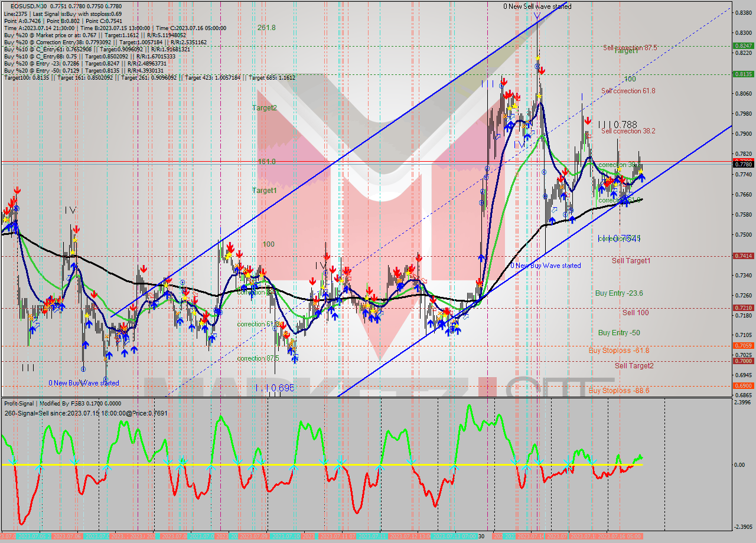Viewport: 756px width, 543px height.
Task: Click the 'I I I 0.788' wave label
Action: click(x=617, y=125)
